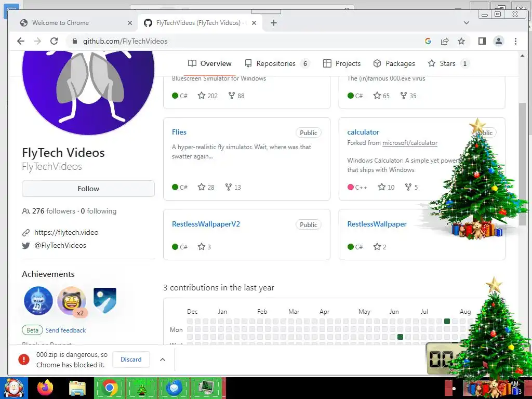Reload the GitHub page
Screen dimensions: 532x399
(x=54, y=41)
